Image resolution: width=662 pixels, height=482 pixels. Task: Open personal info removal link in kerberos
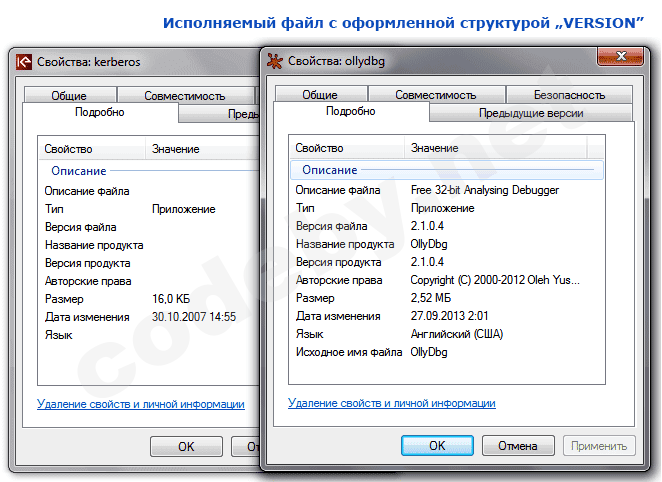[x=141, y=404]
